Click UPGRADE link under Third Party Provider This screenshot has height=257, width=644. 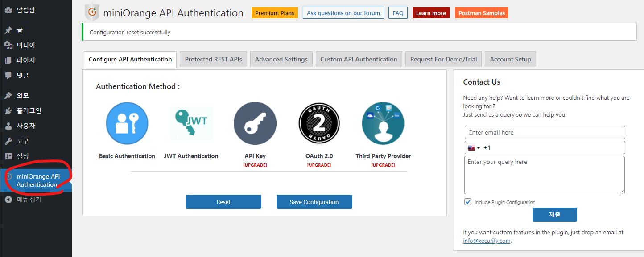click(x=383, y=165)
